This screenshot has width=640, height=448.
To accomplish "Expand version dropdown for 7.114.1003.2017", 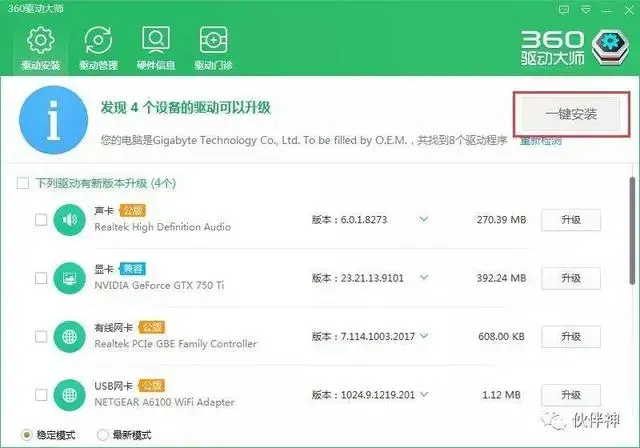I will [424, 336].
